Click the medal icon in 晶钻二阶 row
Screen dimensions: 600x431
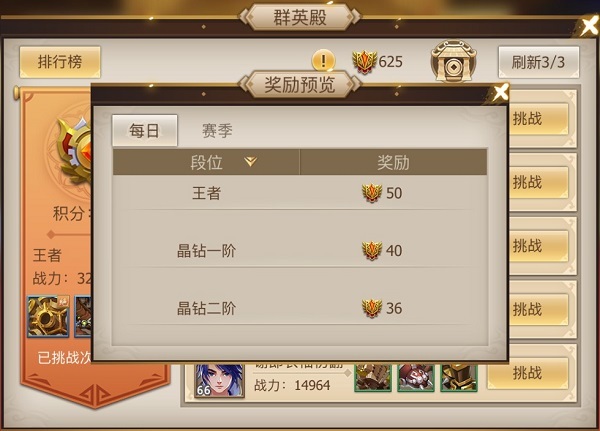[x=372, y=308]
